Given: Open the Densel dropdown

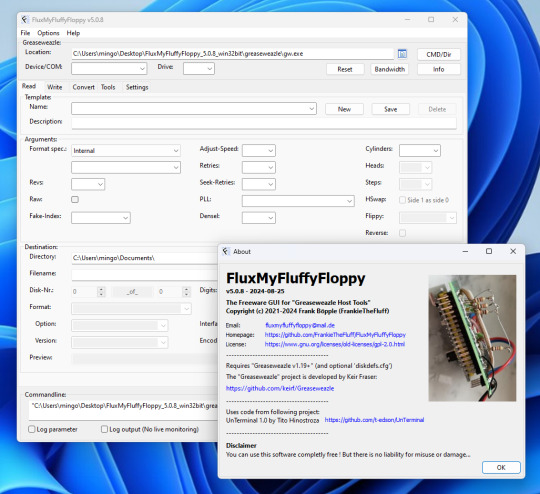Looking at the screenshot, I should pyautogui.click(x=259, y=218).
